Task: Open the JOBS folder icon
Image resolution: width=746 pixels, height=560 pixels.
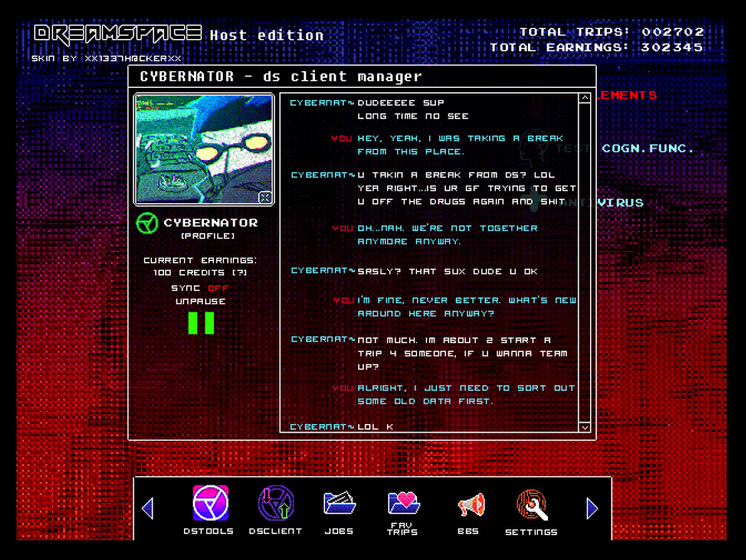Action: pyautogui.click(x=338, y=505)
